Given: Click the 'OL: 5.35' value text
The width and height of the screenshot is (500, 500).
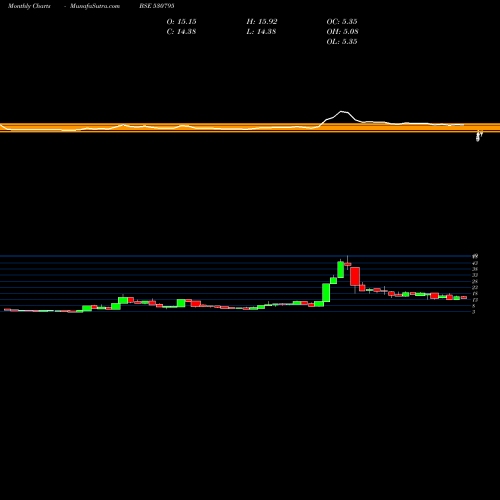Looking at the screenshot, I should pyautogui.click(x=342, y=42).
